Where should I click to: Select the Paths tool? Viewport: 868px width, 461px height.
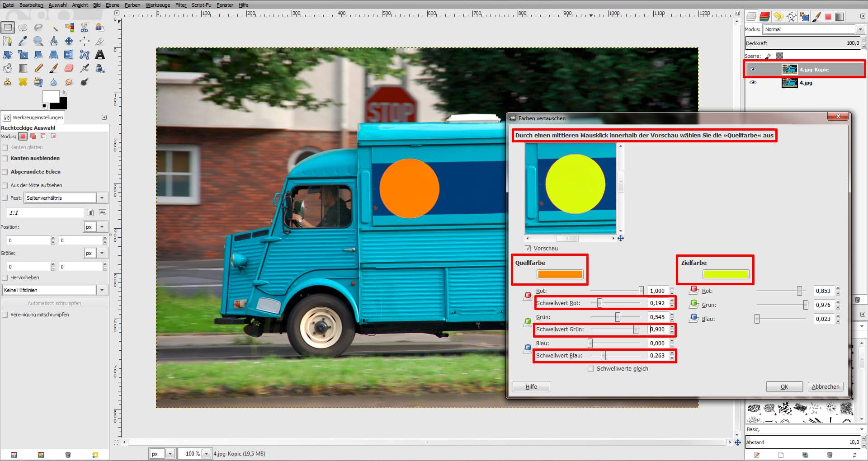pyautogui.click(x=7, y=41)
